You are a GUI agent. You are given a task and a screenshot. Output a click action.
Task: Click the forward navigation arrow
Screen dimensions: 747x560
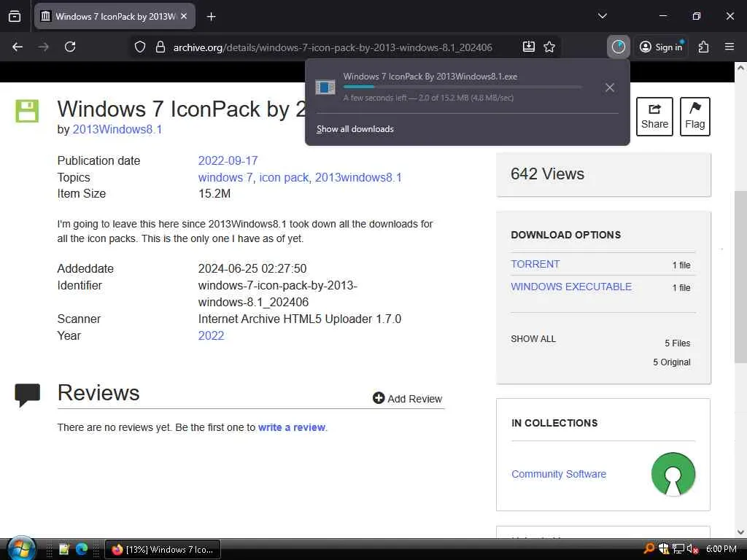pyautogui.click(x=43, y=47)
